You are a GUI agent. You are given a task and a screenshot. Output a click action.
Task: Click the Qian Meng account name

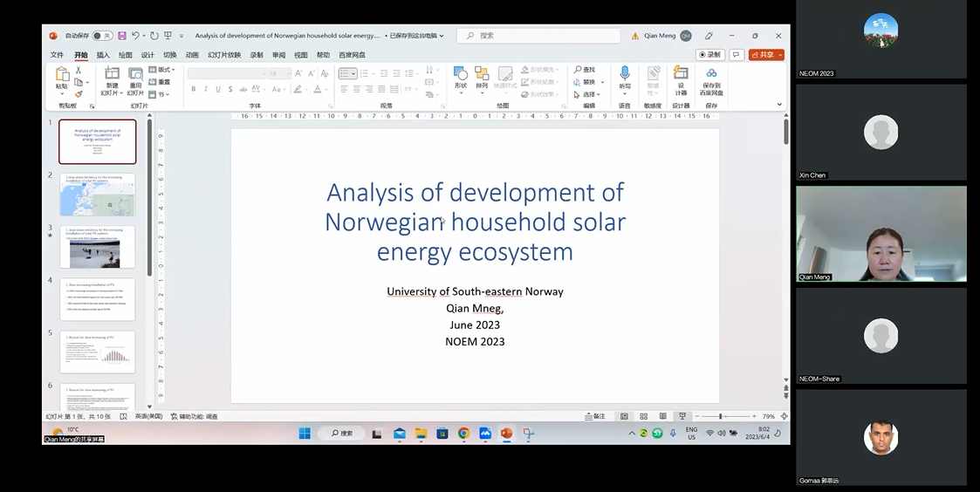pyautogui.click(x=660, y=36)
